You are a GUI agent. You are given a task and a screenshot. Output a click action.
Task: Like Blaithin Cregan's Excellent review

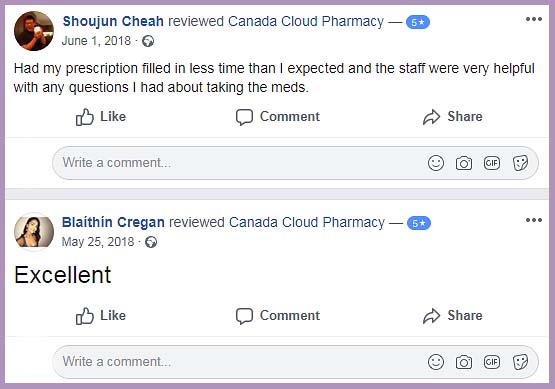(101, 316)
